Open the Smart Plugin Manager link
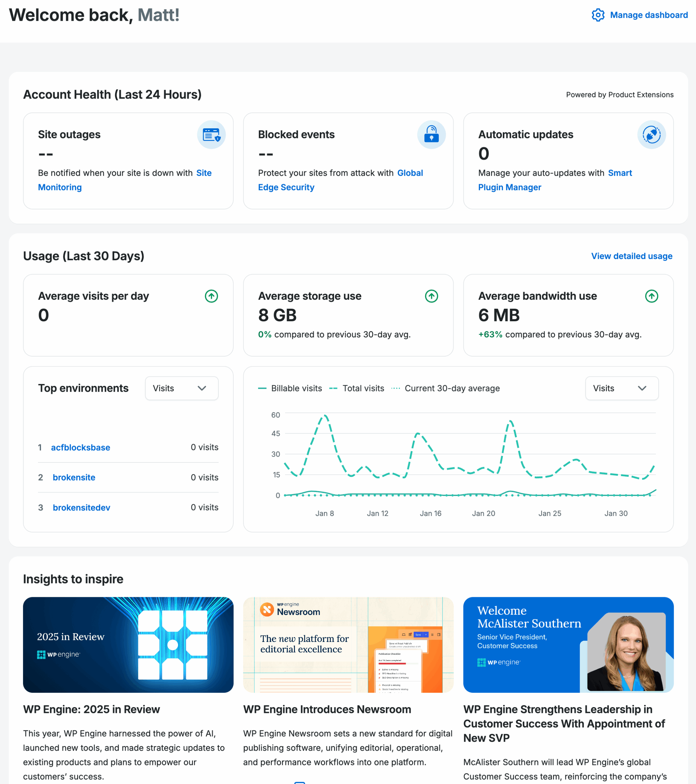The height and width of the screenshot is (784, 696). [509, 187]
